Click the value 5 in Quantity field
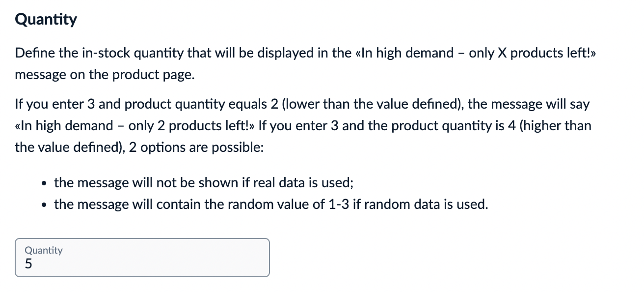The width and height of the screenshot is (644, 292). coord(28,264)
